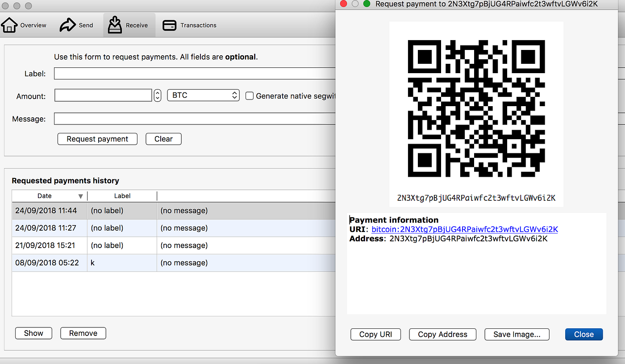Viewport: 625px width, 364px height.
Task: Click Copy URI button
Action: tap(375, 334)
